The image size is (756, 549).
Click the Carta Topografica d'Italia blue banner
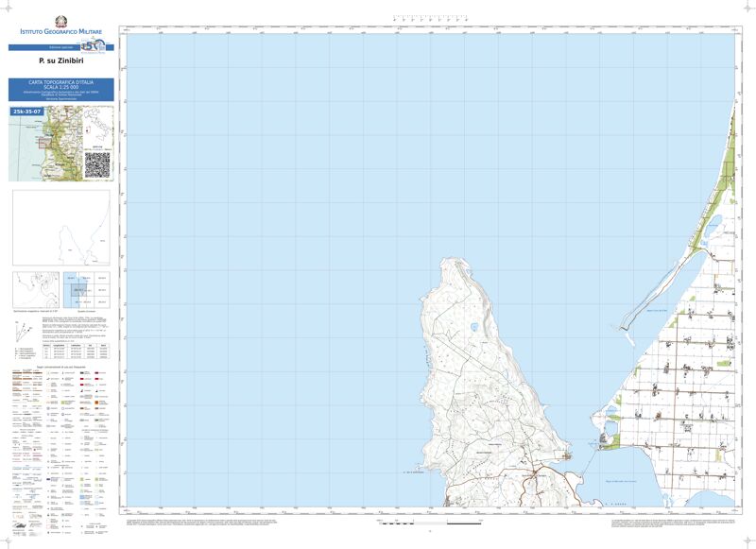pyautogui.click(x=61, y=90)
